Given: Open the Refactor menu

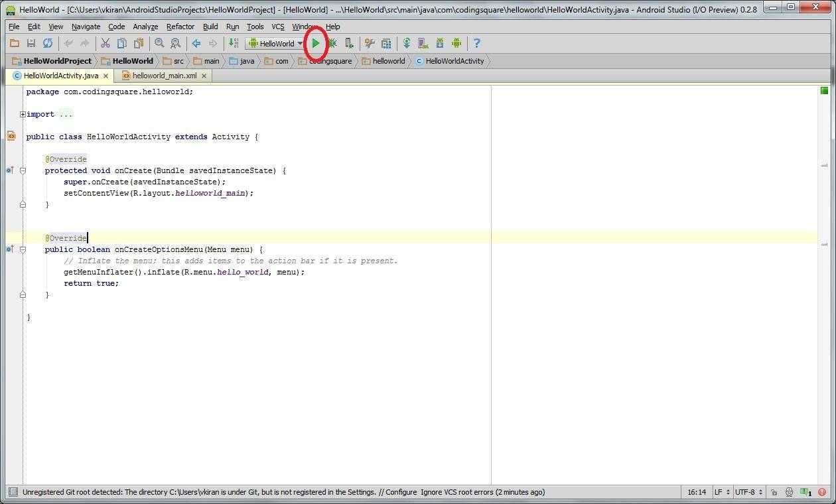Looking at the screenshot, I should [180, 27].
